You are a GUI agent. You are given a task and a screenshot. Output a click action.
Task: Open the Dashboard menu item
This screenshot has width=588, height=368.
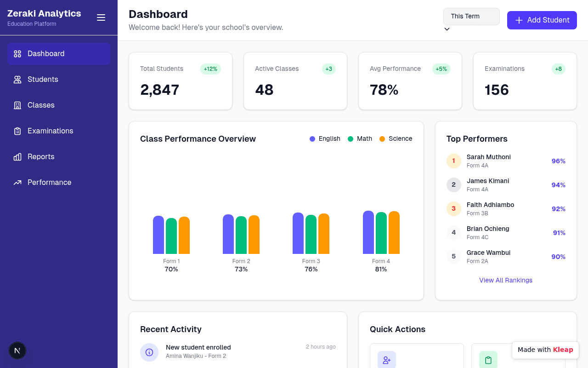point(59,54)
